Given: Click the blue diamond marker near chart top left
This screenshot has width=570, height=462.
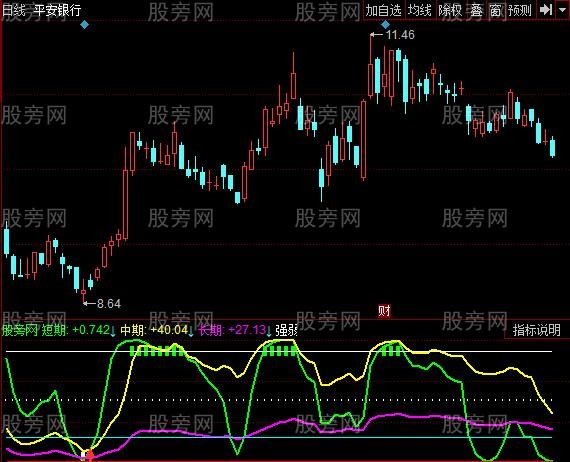Looking at the screenshot, I should 84,25.
